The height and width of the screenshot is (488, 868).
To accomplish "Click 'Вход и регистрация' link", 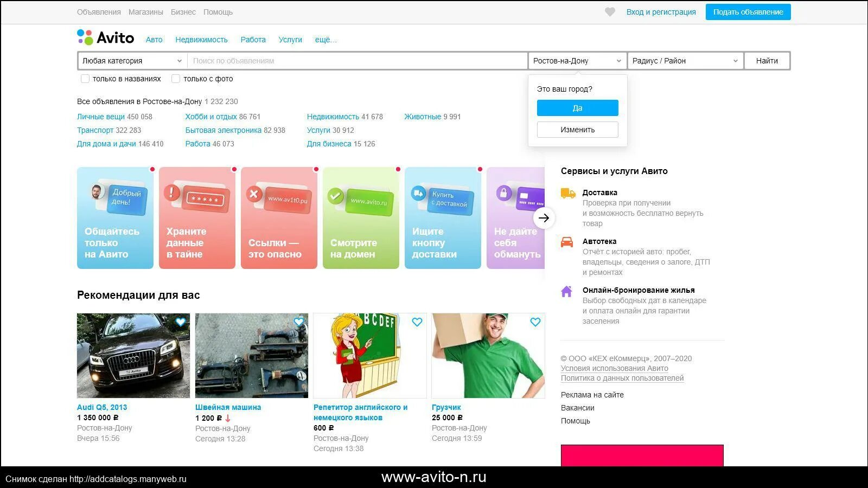I will pyautogui.click(x=661, y=12).
